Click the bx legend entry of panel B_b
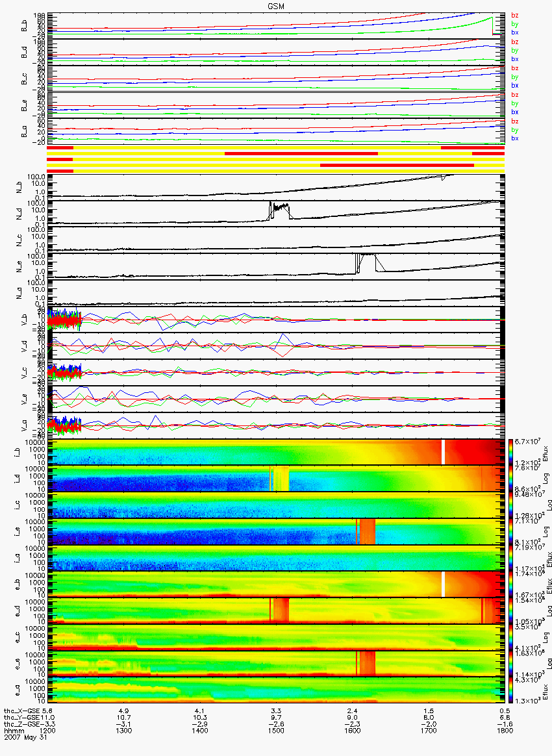Viewport: 552px width, 756px height. click(515, 32)
